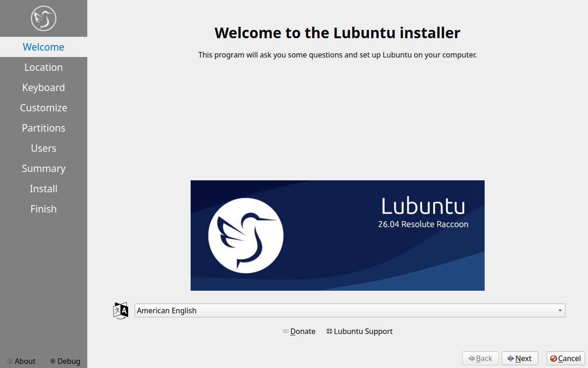Select the Location step in sidebar
588x368 pixels.
pyautogui.click(x=44, y=67)
